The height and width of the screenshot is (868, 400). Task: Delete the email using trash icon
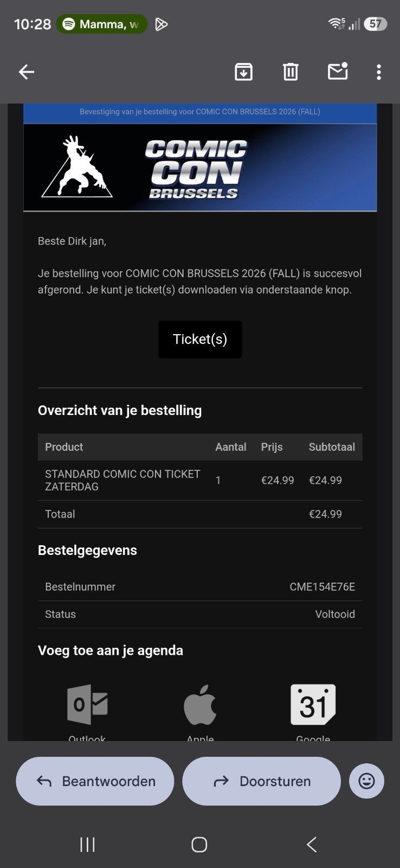291,72
